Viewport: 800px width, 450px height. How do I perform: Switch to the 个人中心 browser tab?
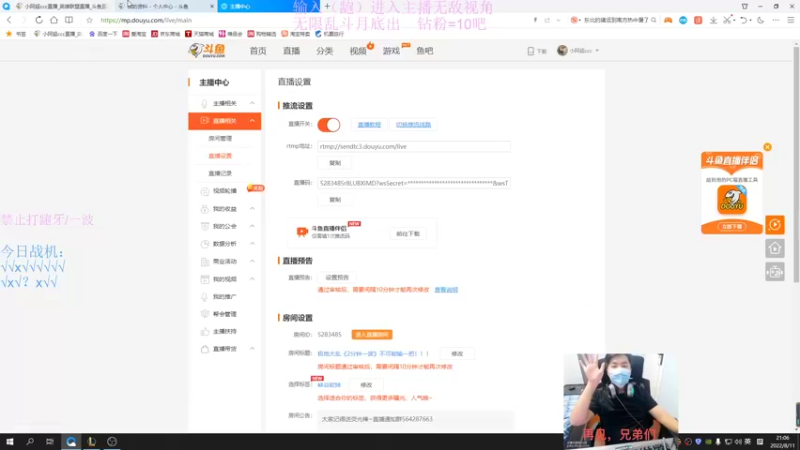(x=165, y=6)
